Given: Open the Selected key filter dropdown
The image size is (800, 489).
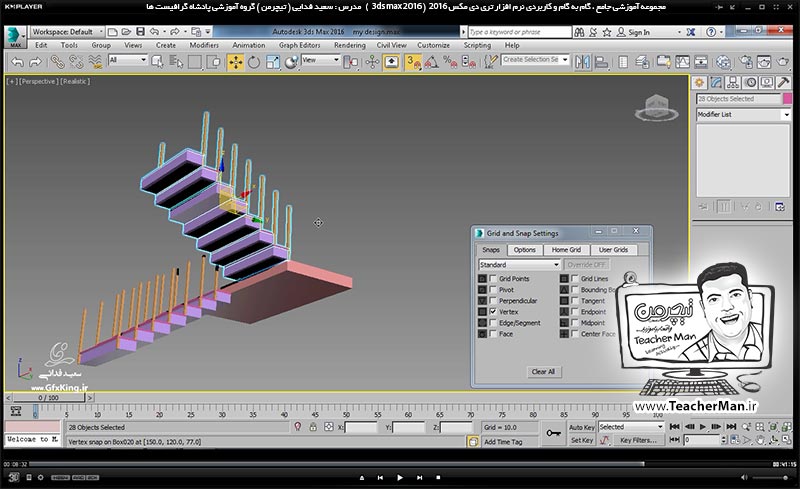Looking at the screenshot, I should pos(631,427).
